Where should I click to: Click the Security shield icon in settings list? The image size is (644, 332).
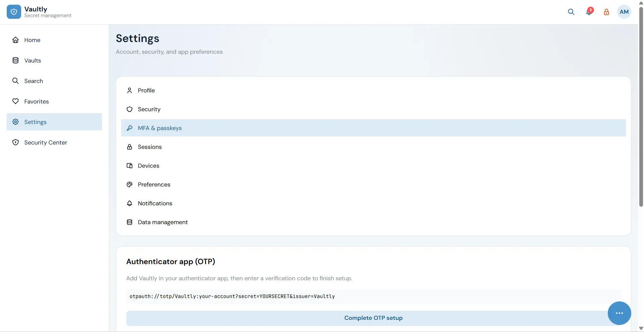[130, 109]
